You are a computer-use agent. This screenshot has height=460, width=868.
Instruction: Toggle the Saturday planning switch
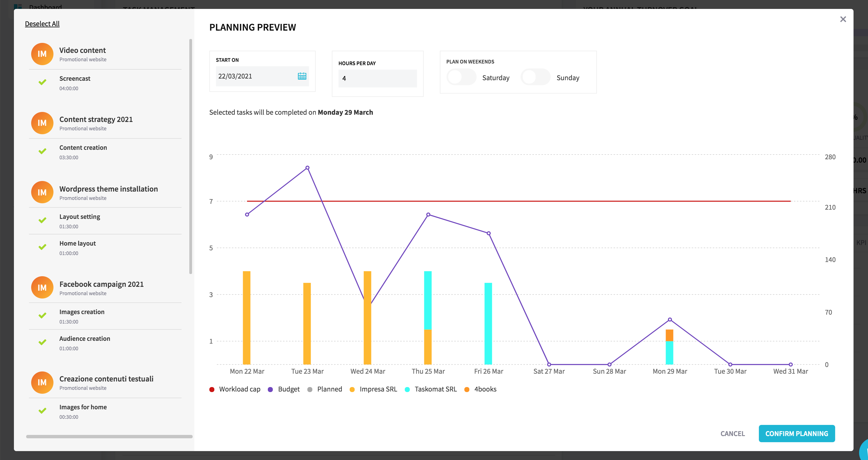point(462,77)
